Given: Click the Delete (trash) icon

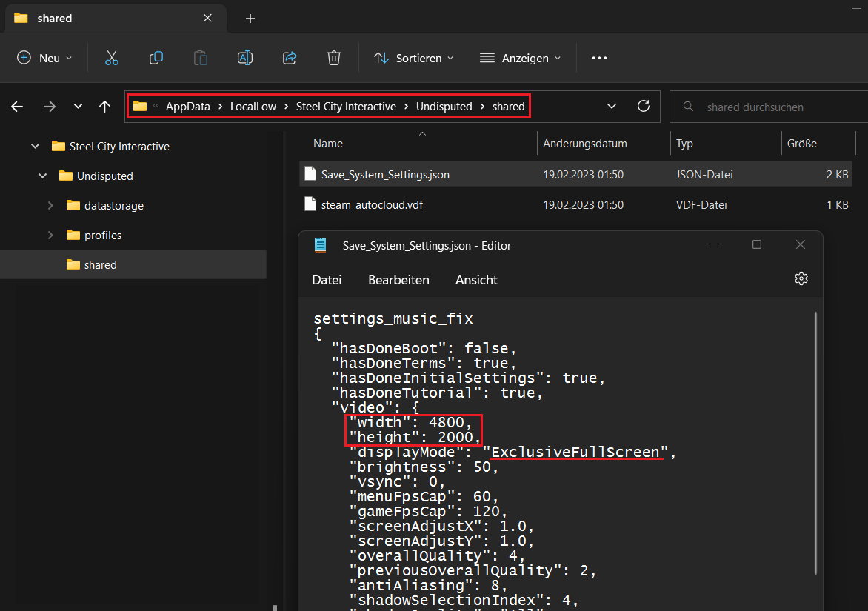Looking at the screenshot, I should pos(334,57).
